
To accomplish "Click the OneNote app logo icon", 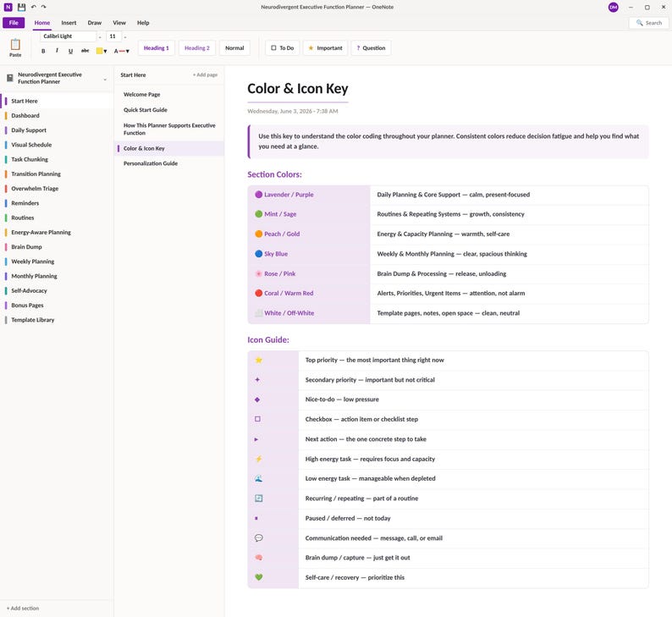I will pos(8,7).
